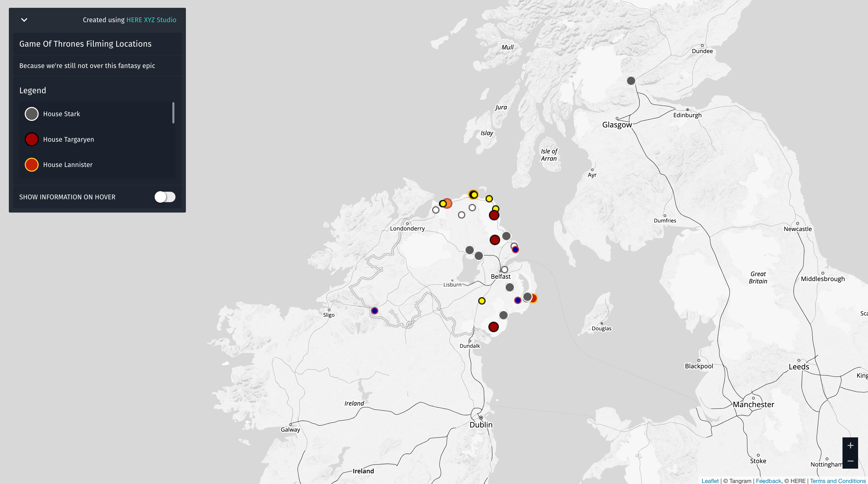This screenshot has height=484, width=868.
Task: Click the Londonderry city label
Action: click(x=407, y=228)
